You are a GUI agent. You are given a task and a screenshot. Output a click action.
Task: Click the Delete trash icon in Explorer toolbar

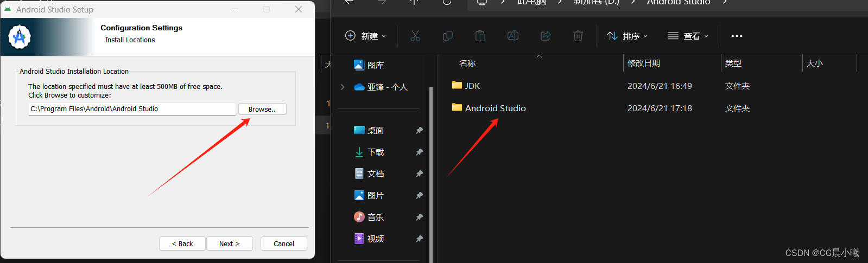pos(578,36)
